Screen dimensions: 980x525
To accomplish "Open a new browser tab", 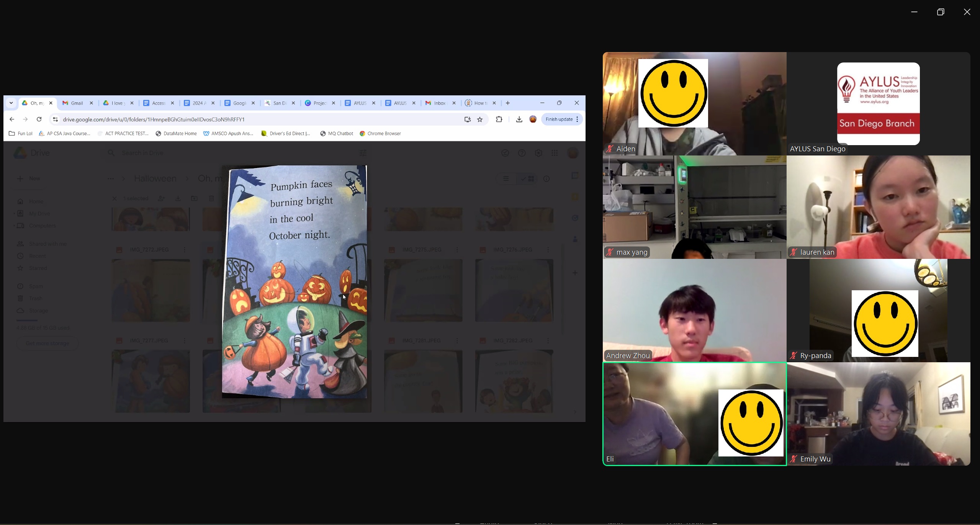I will pyautogui.click(x=508, y=103).
